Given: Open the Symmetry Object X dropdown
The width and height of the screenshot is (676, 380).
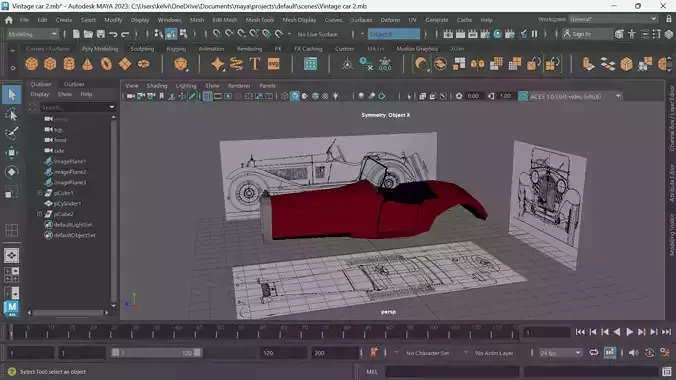Looking at the screenshot, I should point(394,34).
